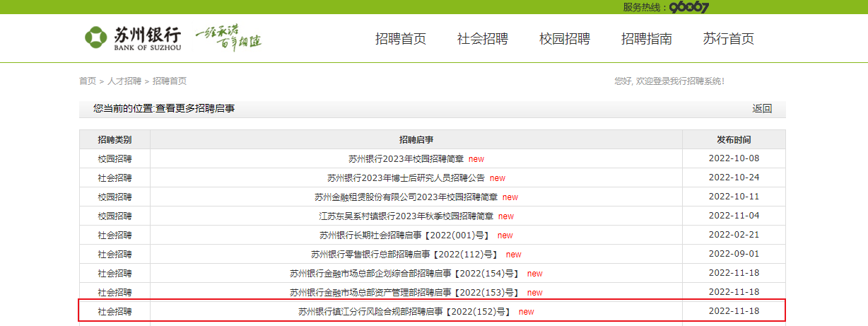The image size is (868, 326).
Task: Click the 招聘首页 breadcrumb link
Action: [170, 81]
